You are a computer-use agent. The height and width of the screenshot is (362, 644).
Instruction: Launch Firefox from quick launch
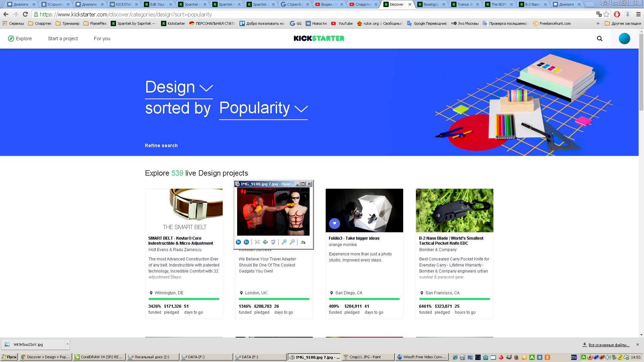click(516, 357)
